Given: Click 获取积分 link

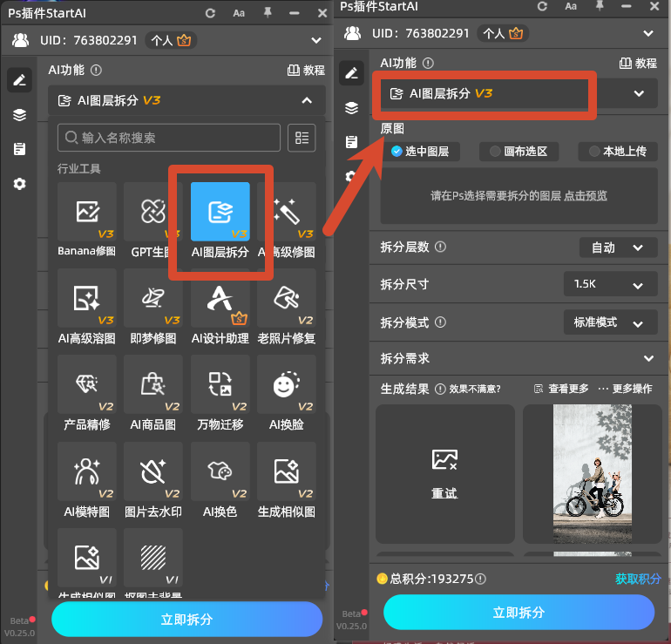Looking at the screenshot, I should point(638,579).
